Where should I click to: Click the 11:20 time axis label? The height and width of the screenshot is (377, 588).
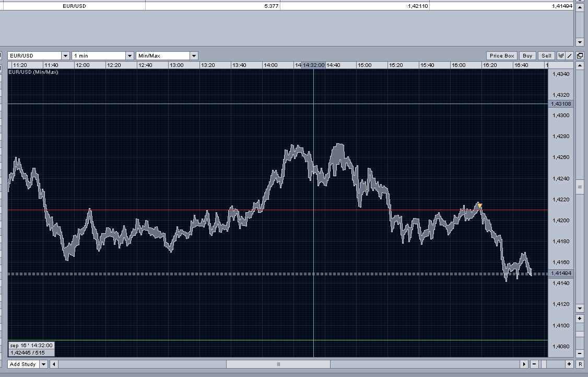coord(20,65)
